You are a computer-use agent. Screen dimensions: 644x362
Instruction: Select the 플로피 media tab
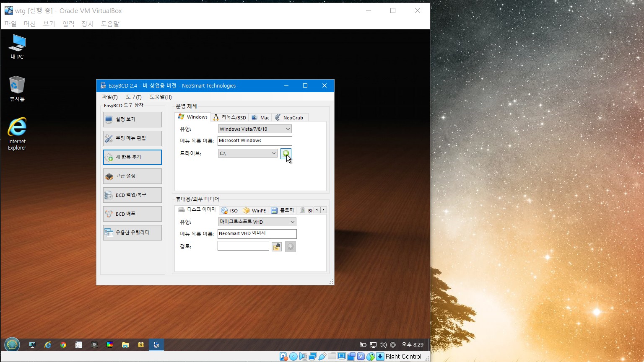tap(283, 210)
